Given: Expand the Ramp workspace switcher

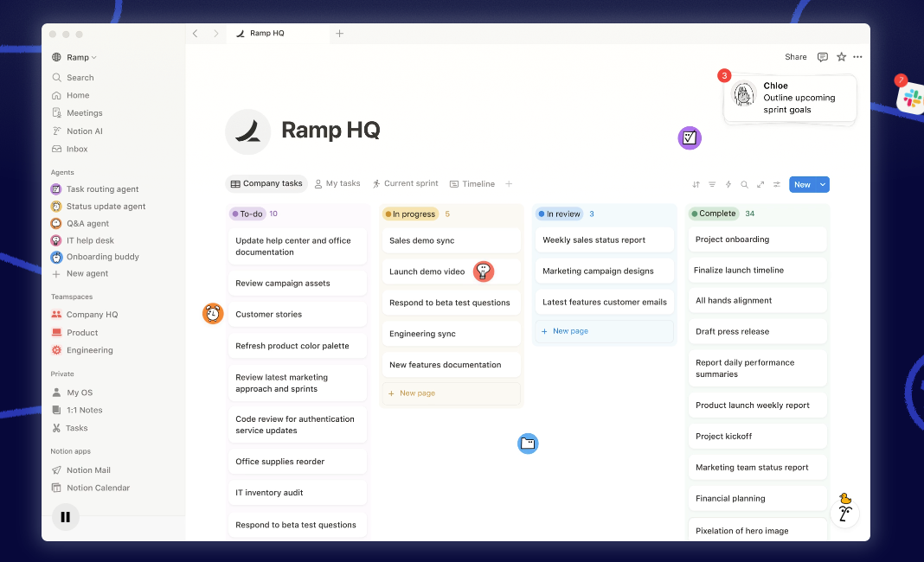Looking at the screenshot, I should [x=77, y=57].
